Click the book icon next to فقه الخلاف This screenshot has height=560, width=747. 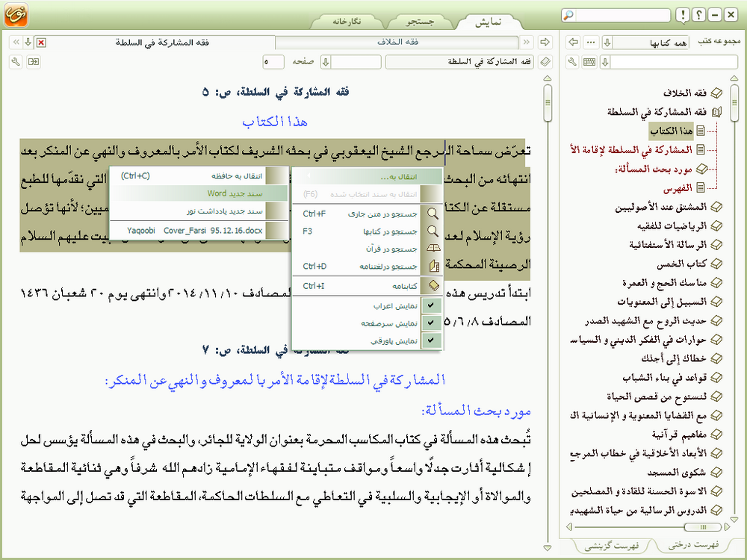tap(716, 93)
